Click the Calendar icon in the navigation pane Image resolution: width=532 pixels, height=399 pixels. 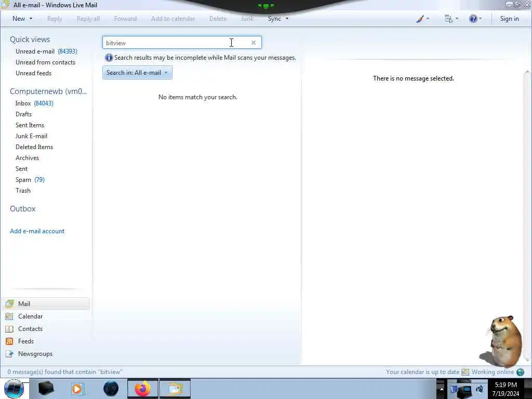[x=9, y=316]
